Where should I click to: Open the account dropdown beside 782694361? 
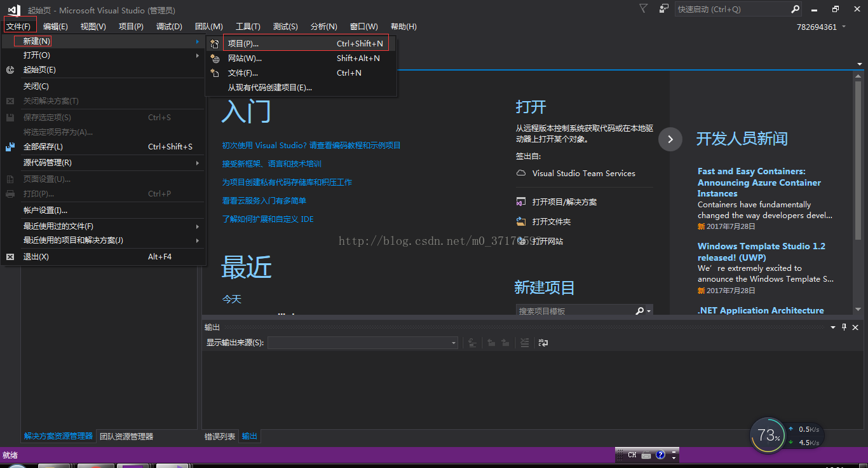coord(844,27)
